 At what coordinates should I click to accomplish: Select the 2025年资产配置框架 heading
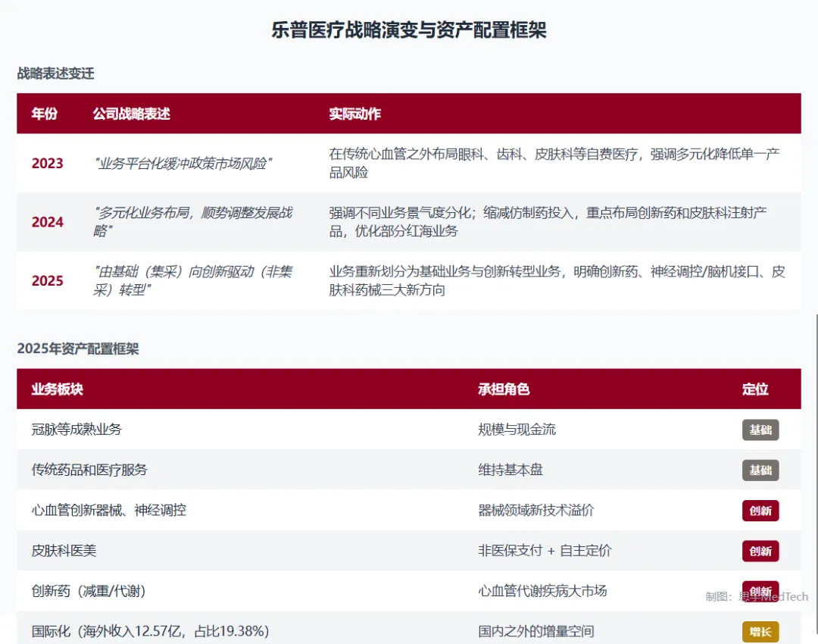[x=78, y=349]
